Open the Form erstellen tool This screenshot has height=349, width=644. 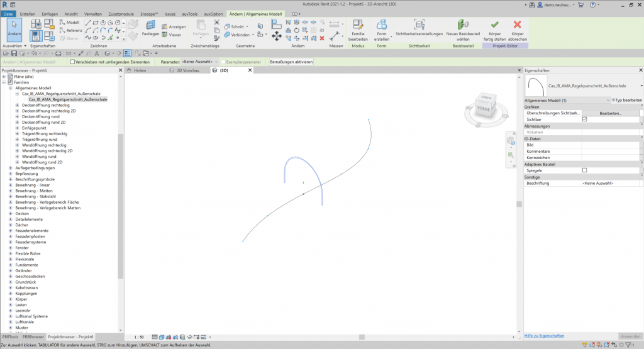381,25
